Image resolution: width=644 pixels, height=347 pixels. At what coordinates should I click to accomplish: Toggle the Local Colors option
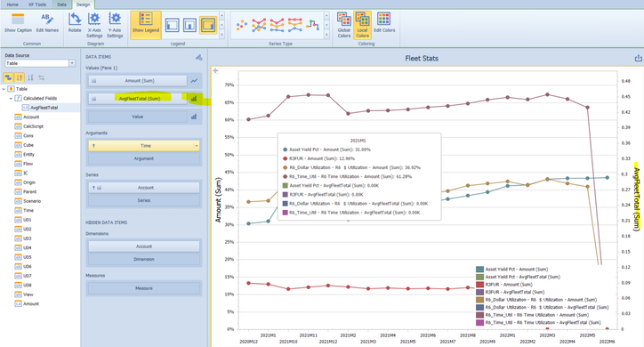(x=362, y=25)
